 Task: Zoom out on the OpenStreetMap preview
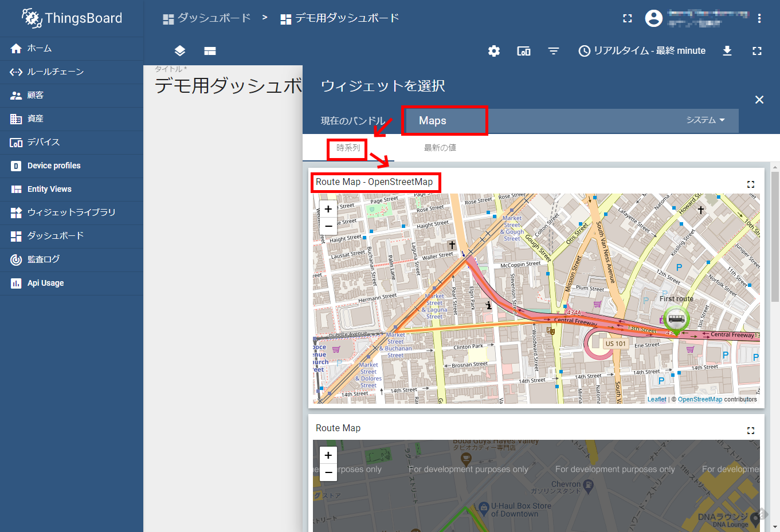[x=328, y=226]
